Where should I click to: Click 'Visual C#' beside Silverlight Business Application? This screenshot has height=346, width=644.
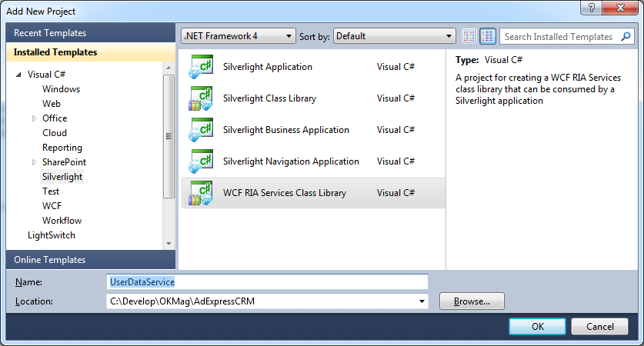pos(395,130)
